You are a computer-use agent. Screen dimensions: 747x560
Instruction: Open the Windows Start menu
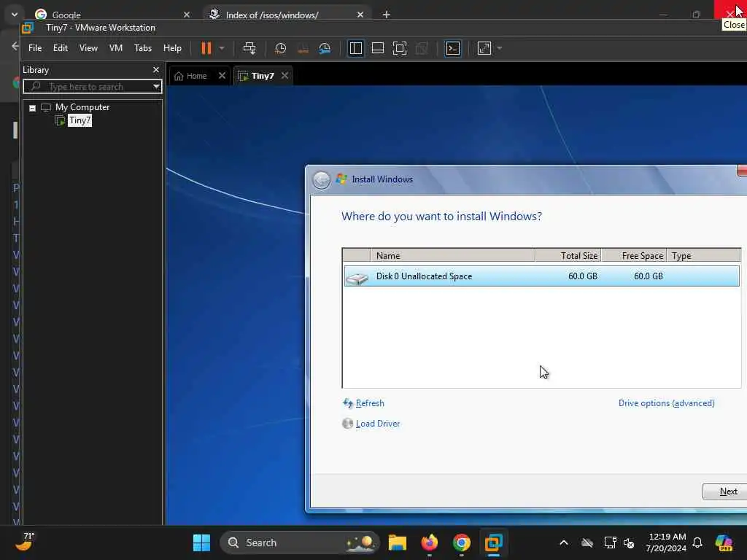click(x=201, y=542)
